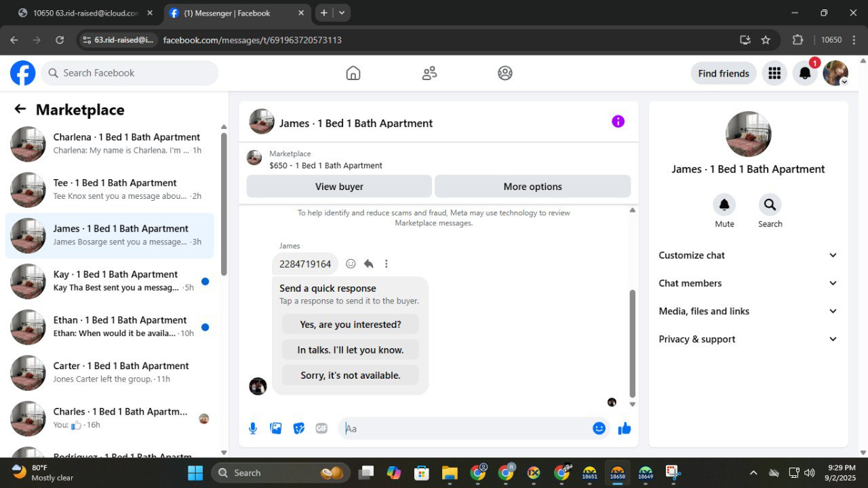Click James's small avatar beside the messages
Image resolution: width=868 pixels, height=488 pixels.
coord(258,386)
